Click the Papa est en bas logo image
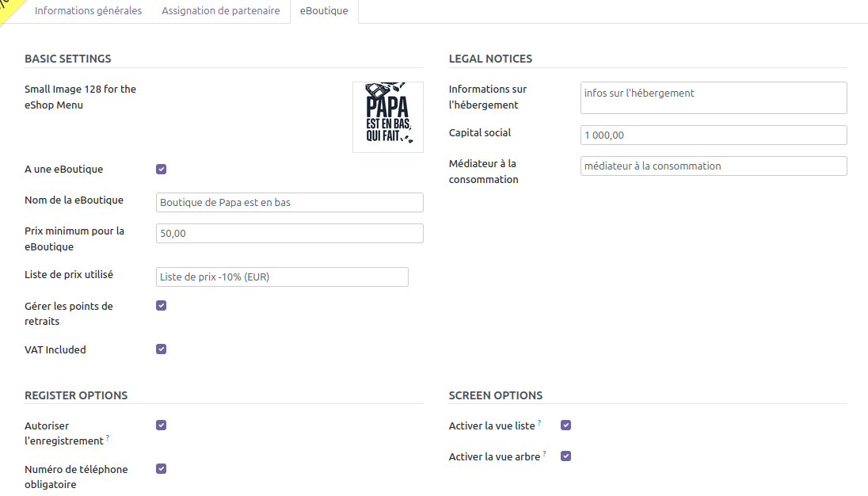The width and height of the screenshot is (868, 496). coord(387,116)
